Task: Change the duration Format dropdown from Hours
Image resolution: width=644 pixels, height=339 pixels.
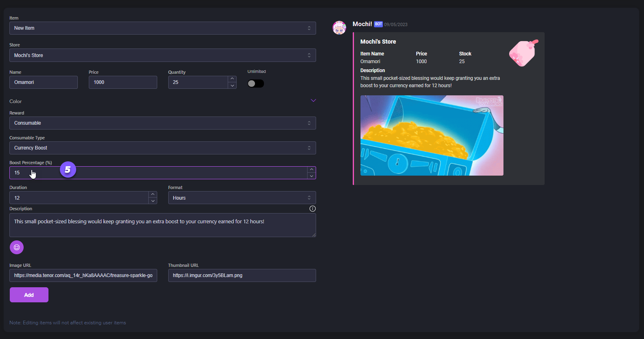Action: point(242,198)
